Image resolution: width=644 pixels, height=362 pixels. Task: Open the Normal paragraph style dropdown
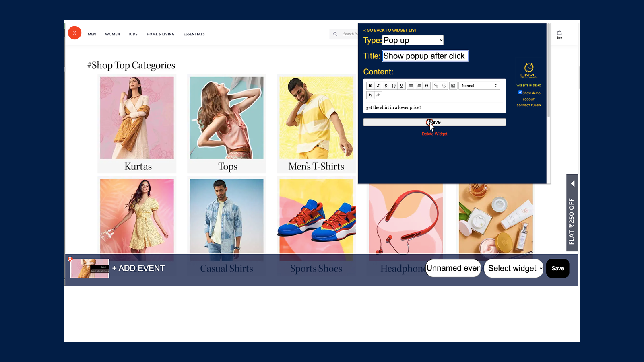click(x=479, y=86)
